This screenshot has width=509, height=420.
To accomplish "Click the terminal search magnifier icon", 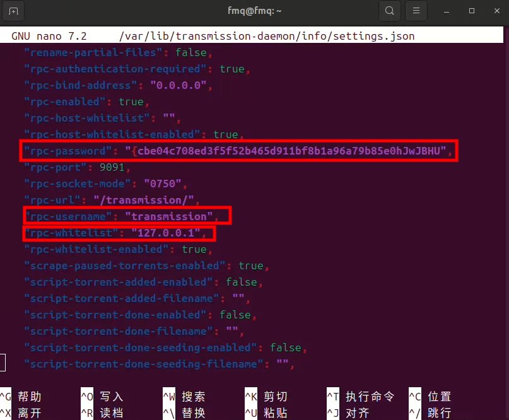I will tap(390, 11).
